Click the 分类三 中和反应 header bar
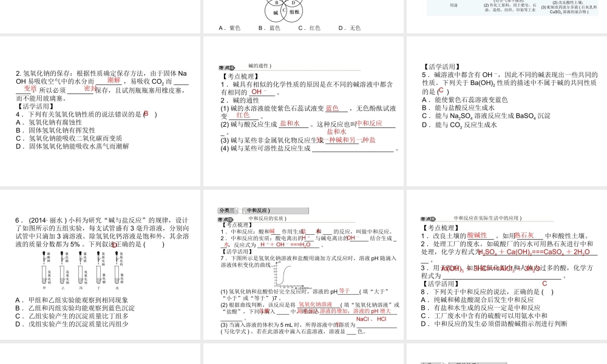This screenshot has width=607, height=364. [263, 211]
